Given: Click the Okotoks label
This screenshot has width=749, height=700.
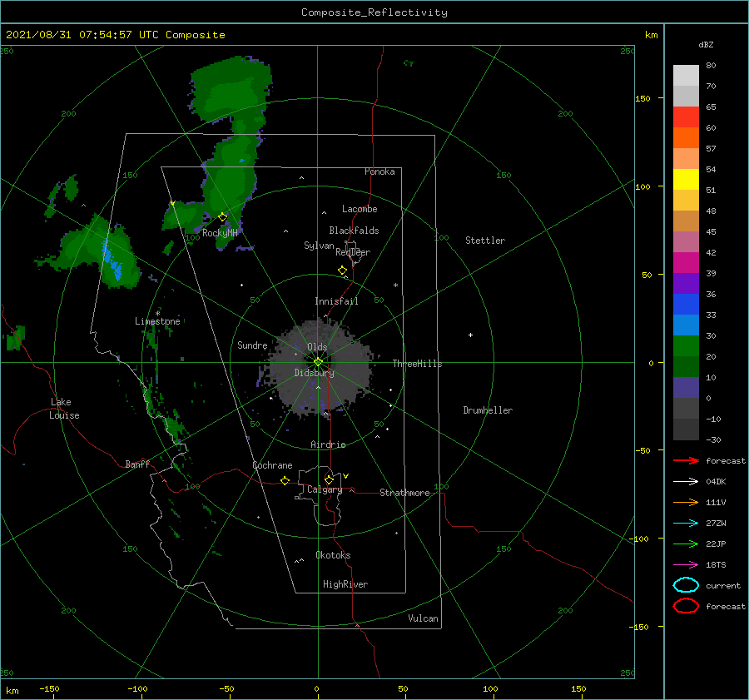Looking at the screenshot, I should coord(333,555).
